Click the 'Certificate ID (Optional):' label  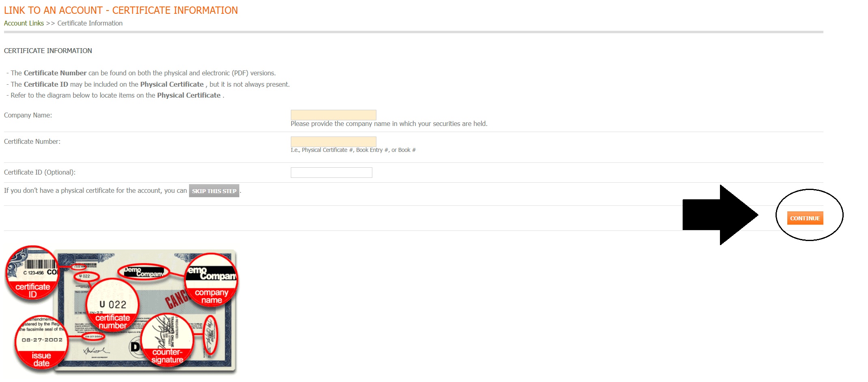pyautogui.click(x=40, y=173)
